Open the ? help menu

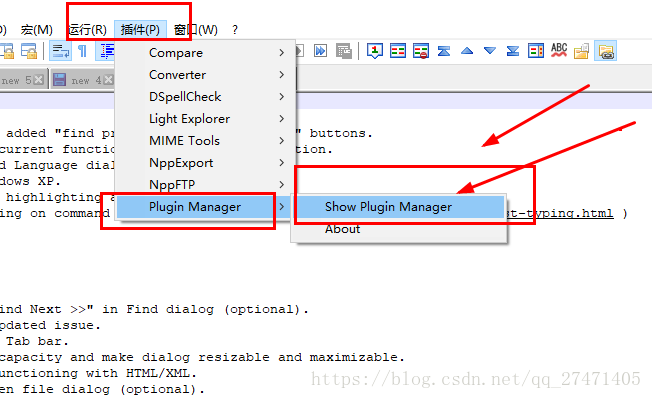235,30
